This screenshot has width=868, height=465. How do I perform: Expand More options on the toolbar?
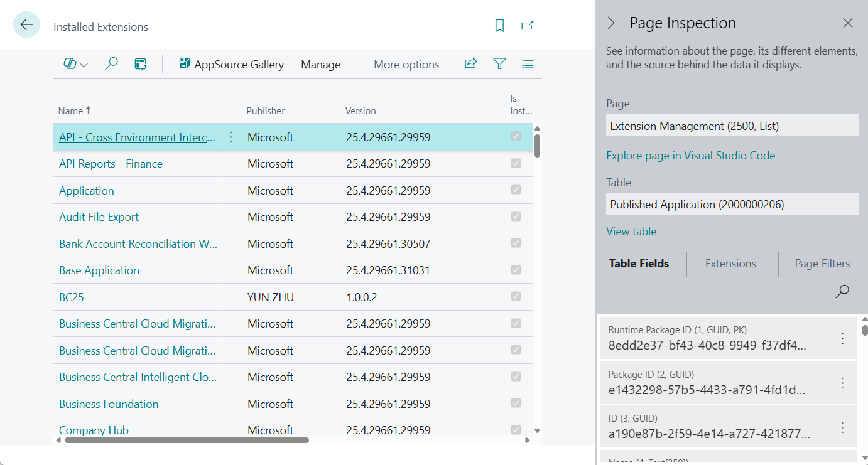pyautogui.click(x=406, y=64)
